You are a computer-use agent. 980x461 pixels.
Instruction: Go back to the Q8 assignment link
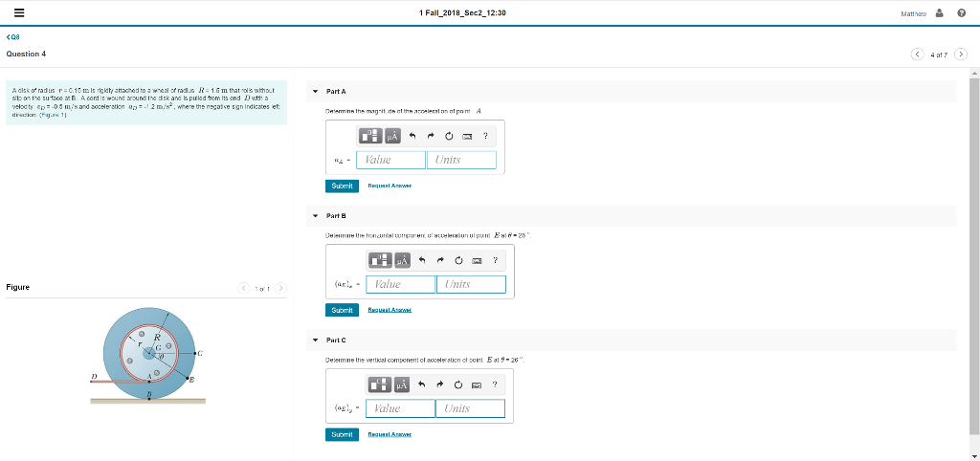pos(13,37)
